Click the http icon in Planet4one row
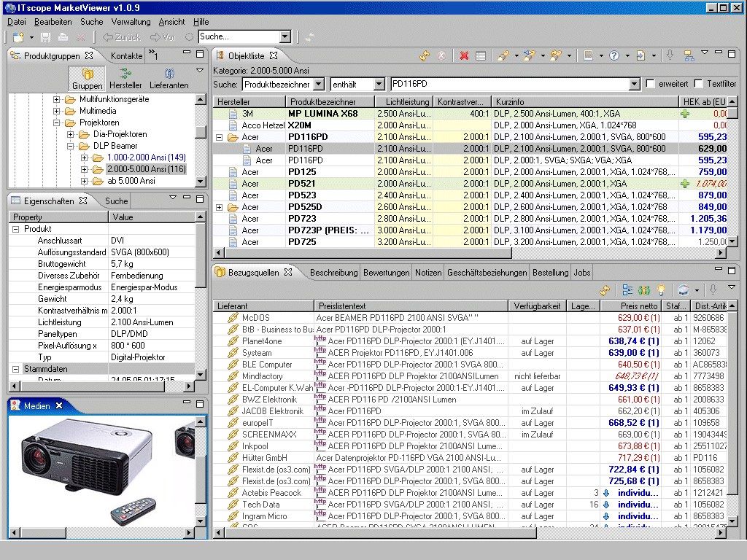Viewport: 747px width, 560px height. point(320,341)
